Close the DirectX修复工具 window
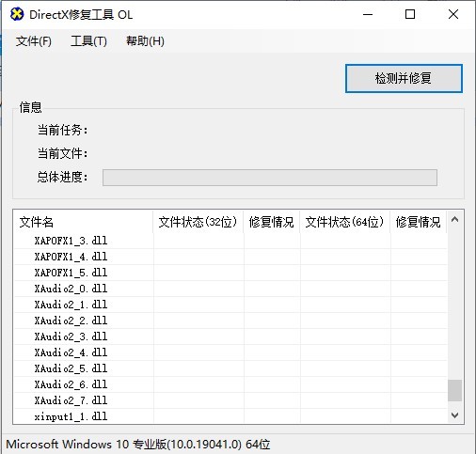Screen dimensions: 476x454 (x=453, y=14)
